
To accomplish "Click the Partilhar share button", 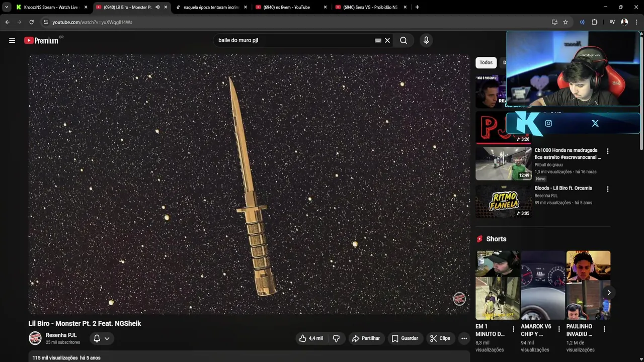I will tap(366, 338).
